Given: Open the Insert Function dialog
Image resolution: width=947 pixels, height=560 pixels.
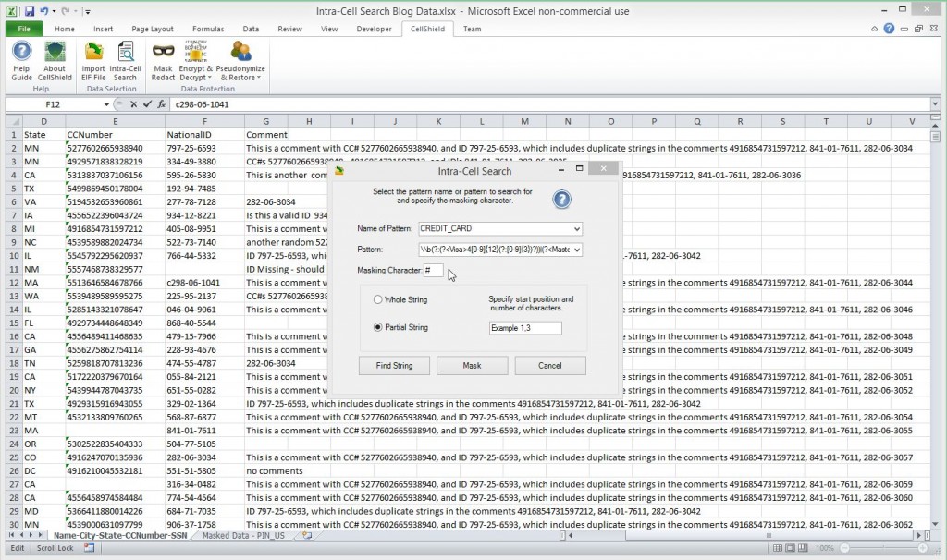Looking at the screenshot, I should click(161, 104).
